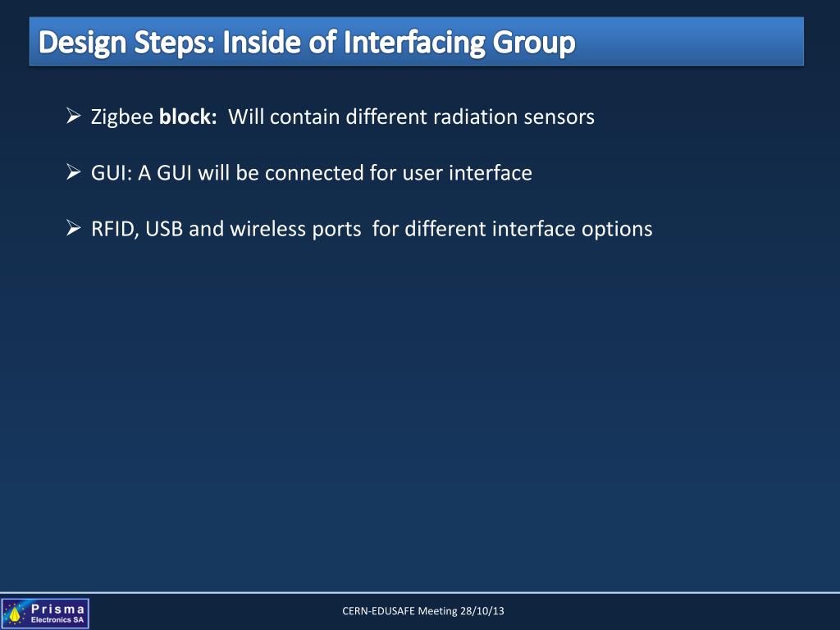
Task: Click the arrow bullet before Zigbee block
Action: click(x=71, y=116)
